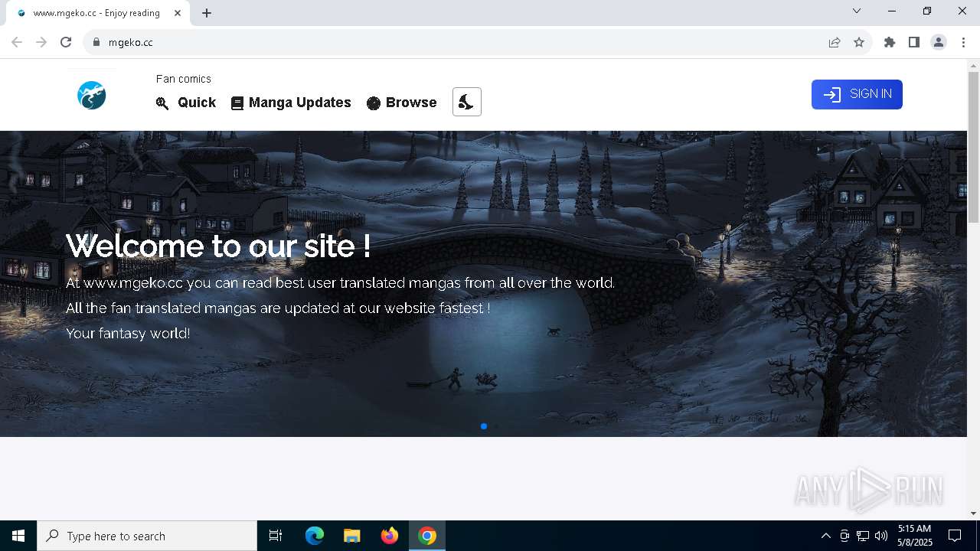The height and width of the screenshot is (551, 980).
Task: Open the Chrome three-dot menu
Action: [963, 42]
